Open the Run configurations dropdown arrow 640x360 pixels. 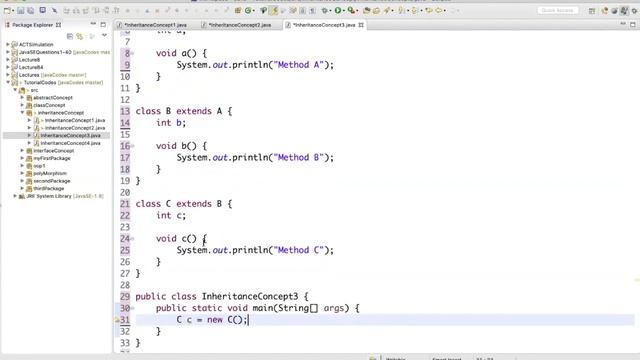343,11
